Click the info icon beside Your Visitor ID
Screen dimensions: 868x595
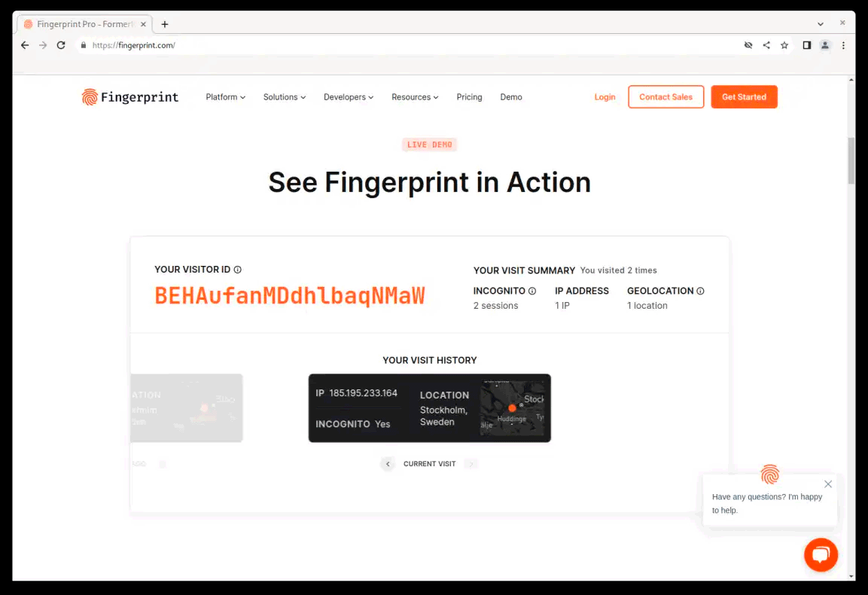(x=237, y=270)
